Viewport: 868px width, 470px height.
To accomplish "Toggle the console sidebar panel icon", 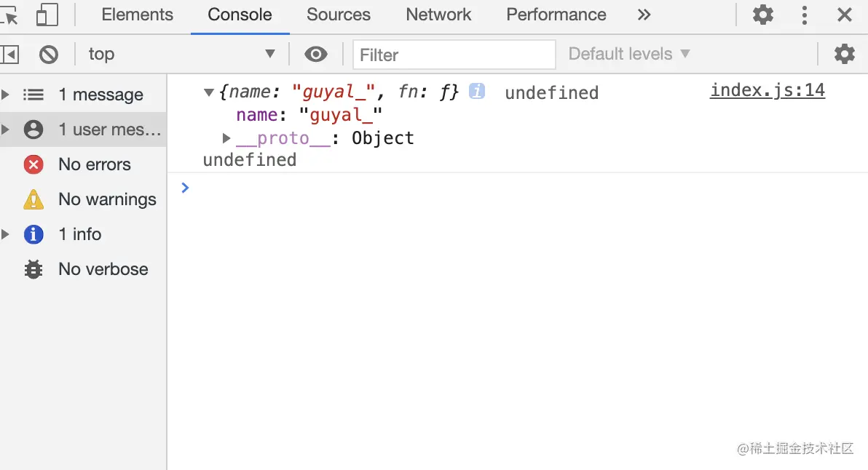I will pyautogui.click(x=10, y=54).
